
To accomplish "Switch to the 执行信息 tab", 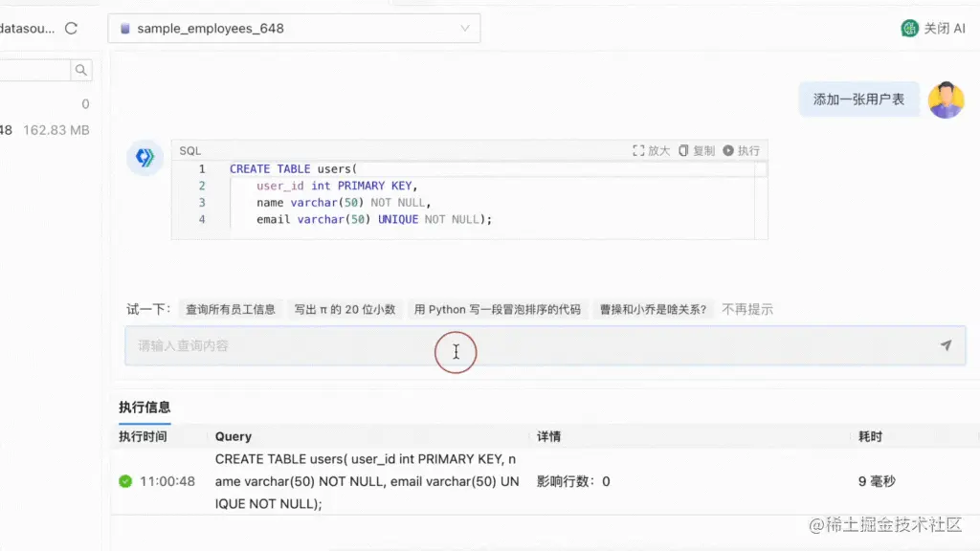I will 145,408.
